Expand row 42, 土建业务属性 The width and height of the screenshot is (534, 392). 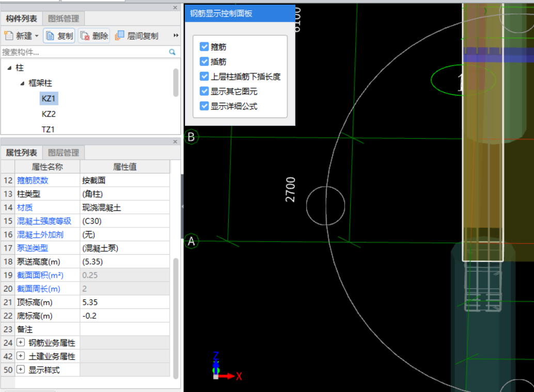[21, 356]
